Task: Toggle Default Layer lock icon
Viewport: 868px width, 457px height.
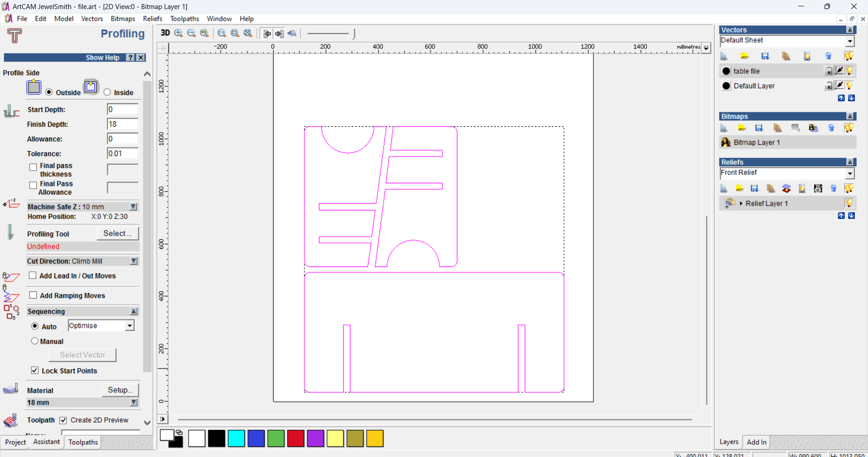Action: click(829, 86)
